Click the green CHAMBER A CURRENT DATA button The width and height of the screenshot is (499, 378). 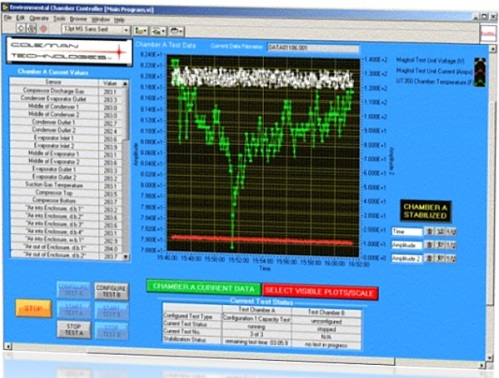(204, 288)
